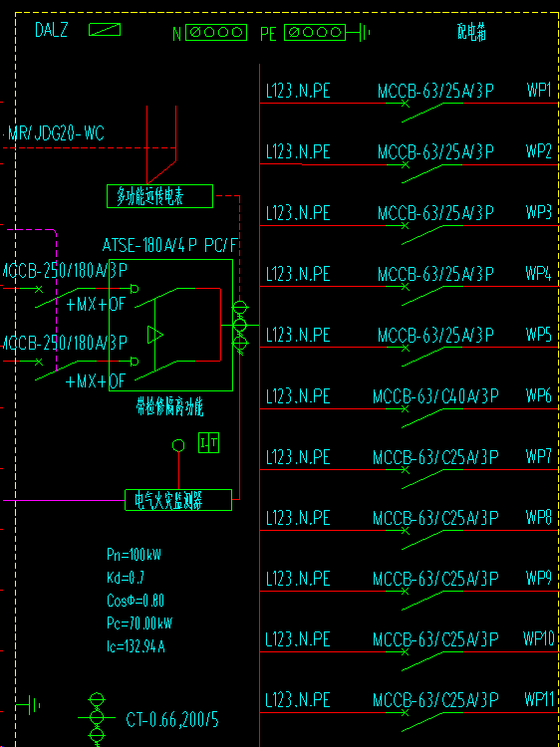Image resolution: width=560 pixels, height=747 pixels.
Task: Click the WP6 circuit label
Action: click(539, 395)
